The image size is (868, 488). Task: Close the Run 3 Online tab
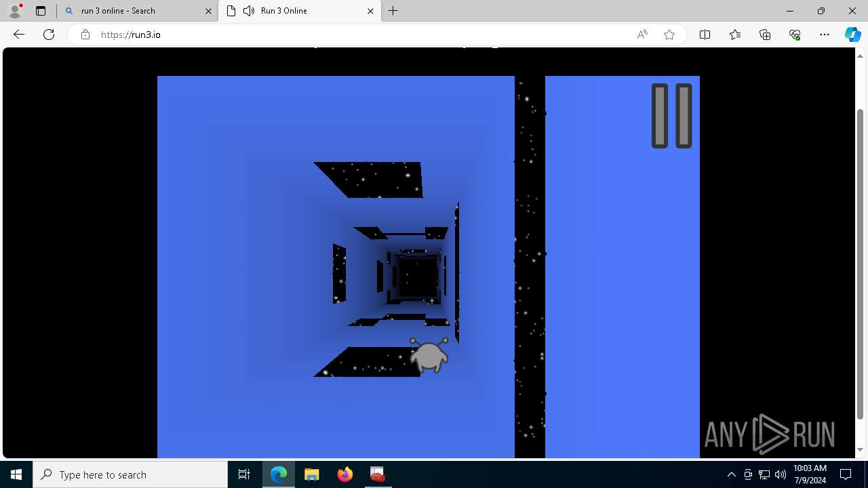(370, 11)
